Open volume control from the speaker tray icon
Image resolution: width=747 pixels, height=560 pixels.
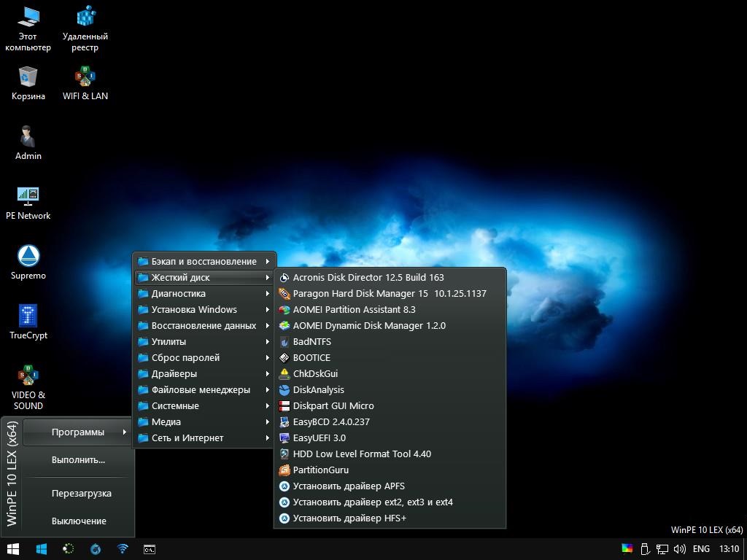678,548
